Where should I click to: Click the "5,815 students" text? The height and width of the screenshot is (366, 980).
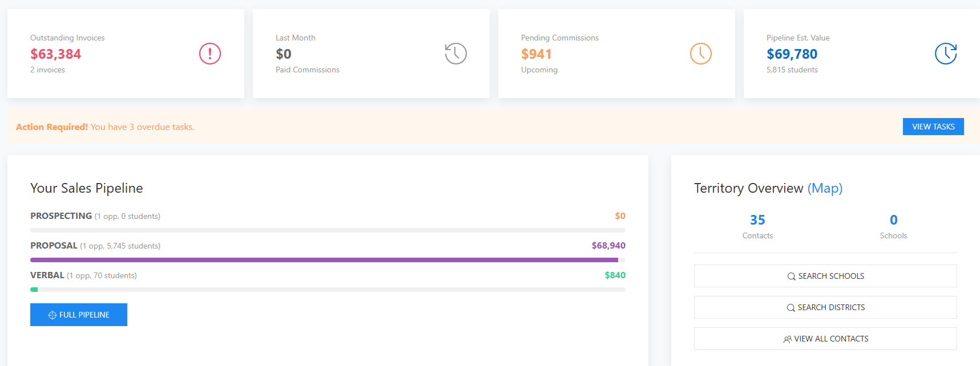792,70
